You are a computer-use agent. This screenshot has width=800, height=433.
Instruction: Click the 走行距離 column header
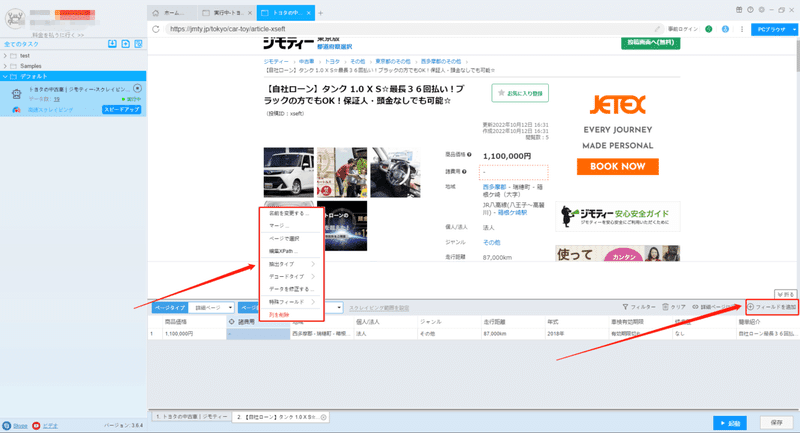point(512,322)
